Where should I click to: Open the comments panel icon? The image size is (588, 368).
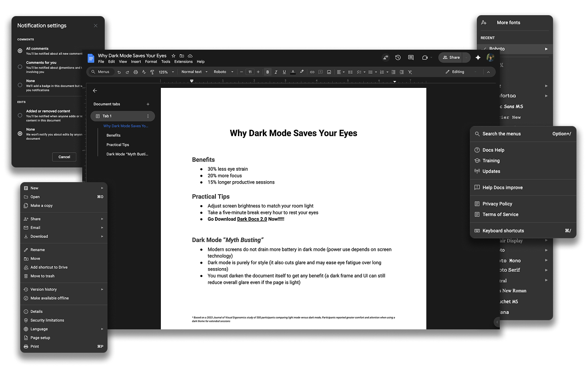[x=411, y=57]
